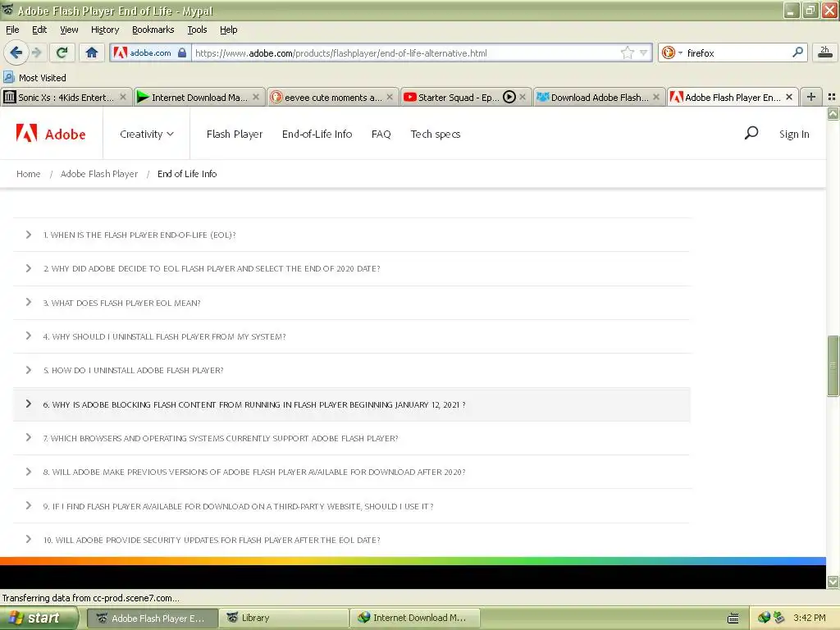This screenshot has height=630, width=840.
Task: Go back with the browser Back arrow
Action: [16, 52]
